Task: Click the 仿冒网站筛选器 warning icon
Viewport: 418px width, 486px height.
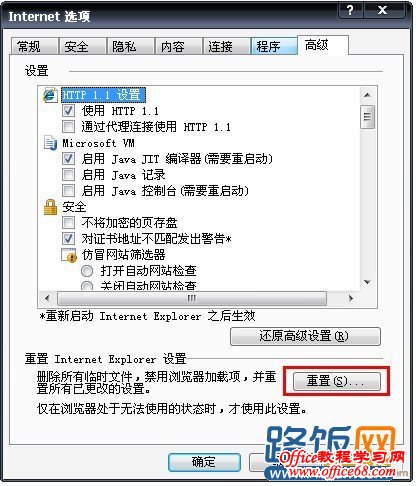Action: (69, 255)
